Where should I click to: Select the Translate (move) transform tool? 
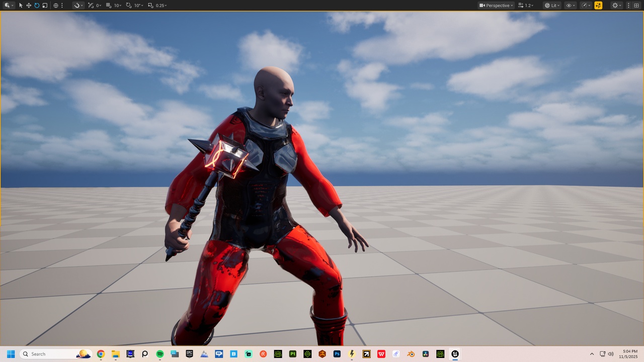point(29,6)
